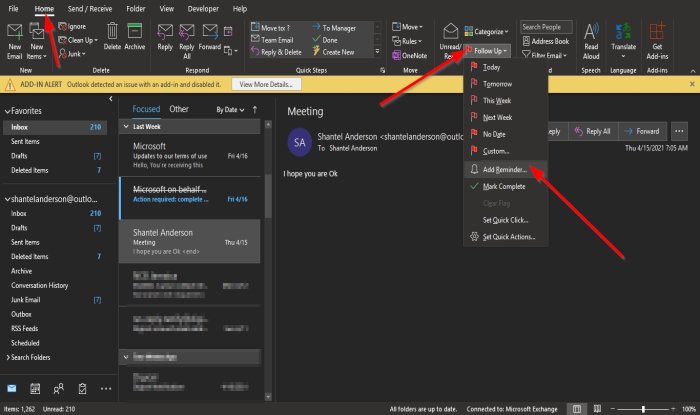Choose No Date flag option
This screenshot has height=415, width=700.
pyautogui.click(x=506, y=134)
